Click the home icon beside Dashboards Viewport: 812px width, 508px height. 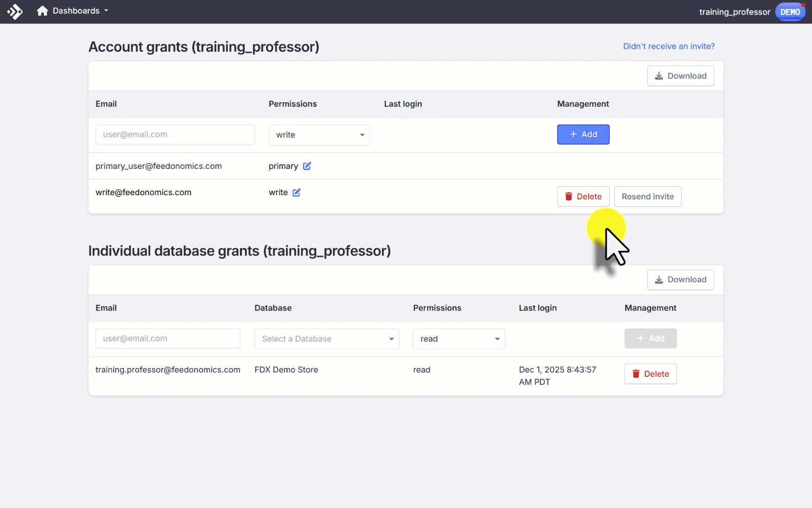click(x=42, y=11)
